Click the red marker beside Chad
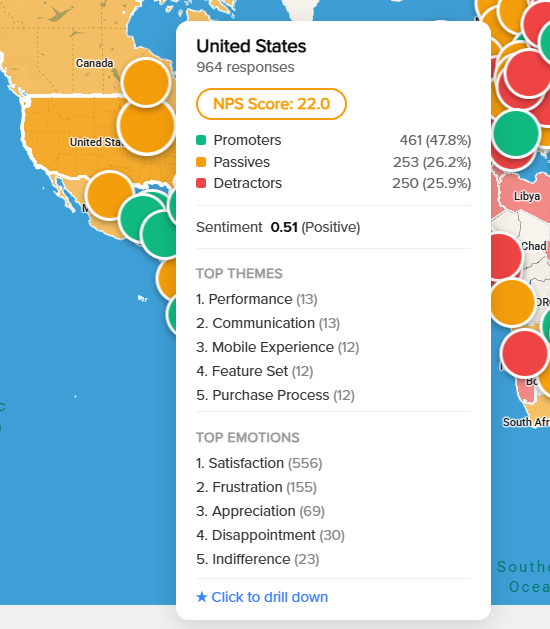 click(505, 257)
